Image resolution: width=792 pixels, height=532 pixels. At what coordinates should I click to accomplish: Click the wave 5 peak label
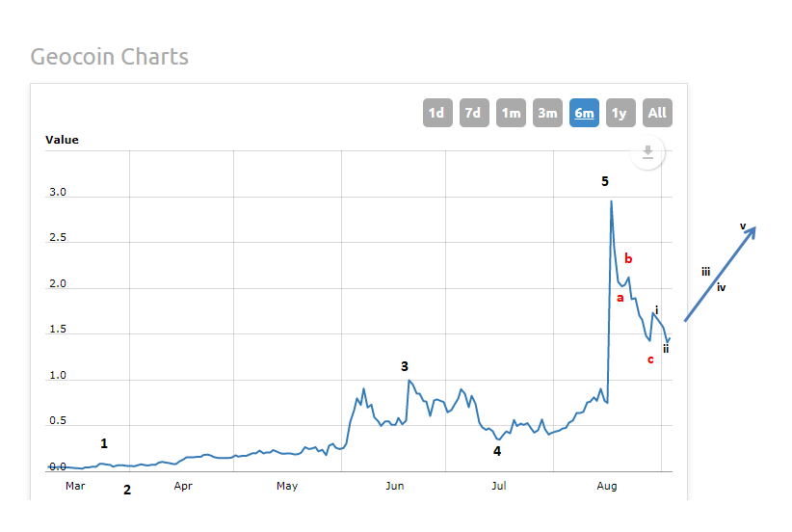[605, 181]
